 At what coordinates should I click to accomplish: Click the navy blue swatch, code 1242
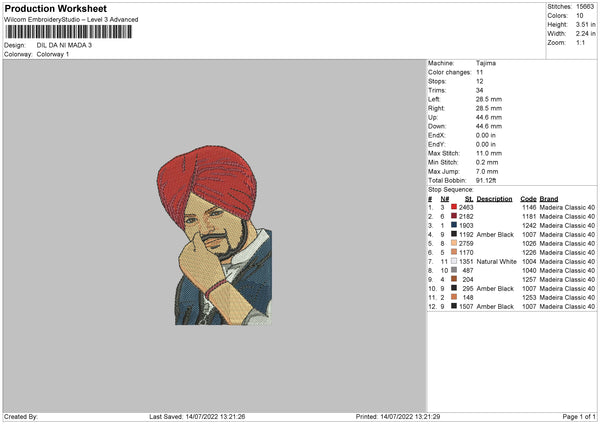454,225
